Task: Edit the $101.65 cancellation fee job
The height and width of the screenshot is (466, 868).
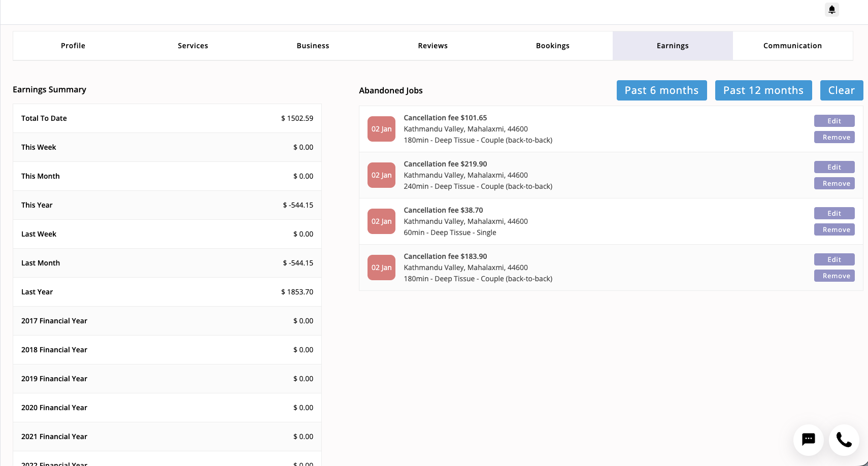Action: coord(834,121)
